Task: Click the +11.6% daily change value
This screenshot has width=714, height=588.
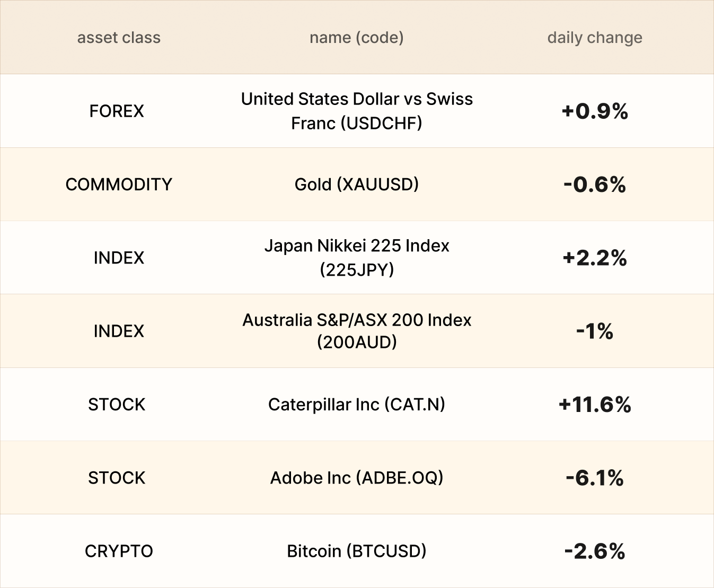Action: tap(595, 405)
